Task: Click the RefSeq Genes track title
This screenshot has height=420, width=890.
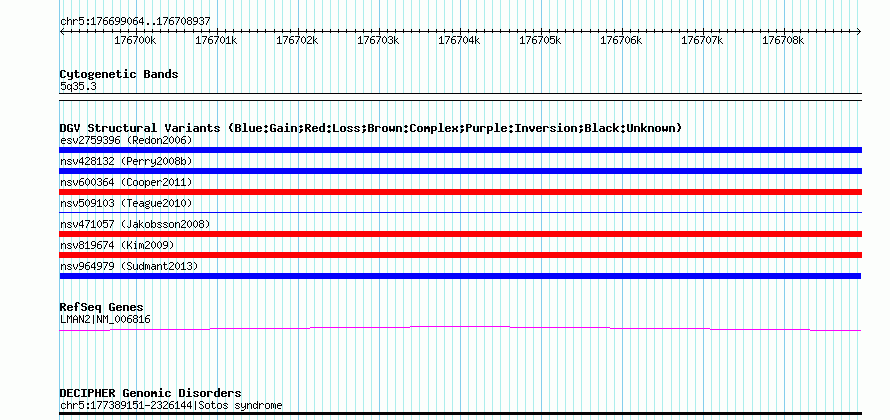Action: [102, 307]
